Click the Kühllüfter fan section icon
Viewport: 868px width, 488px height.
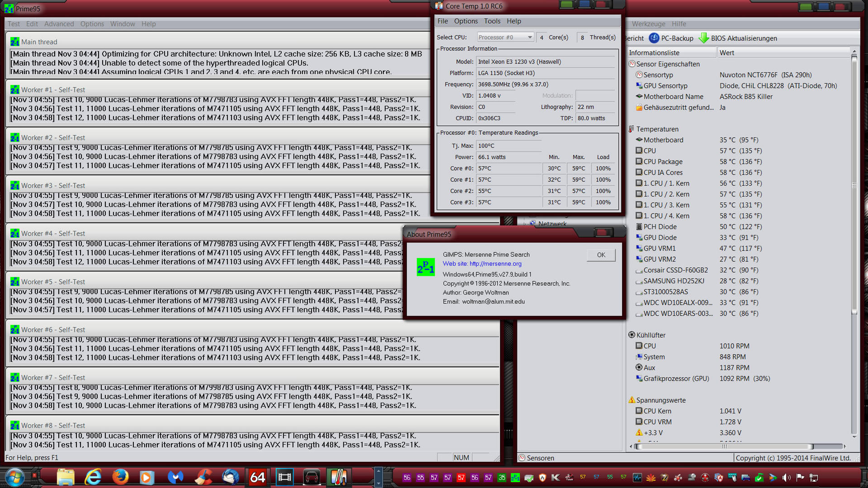(632, 335)
